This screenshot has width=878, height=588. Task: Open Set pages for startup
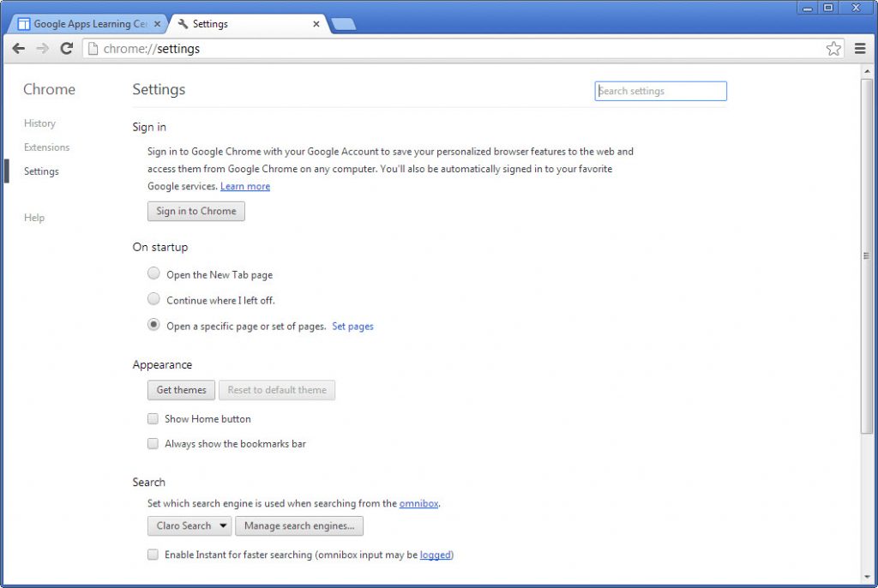point(352,327)
